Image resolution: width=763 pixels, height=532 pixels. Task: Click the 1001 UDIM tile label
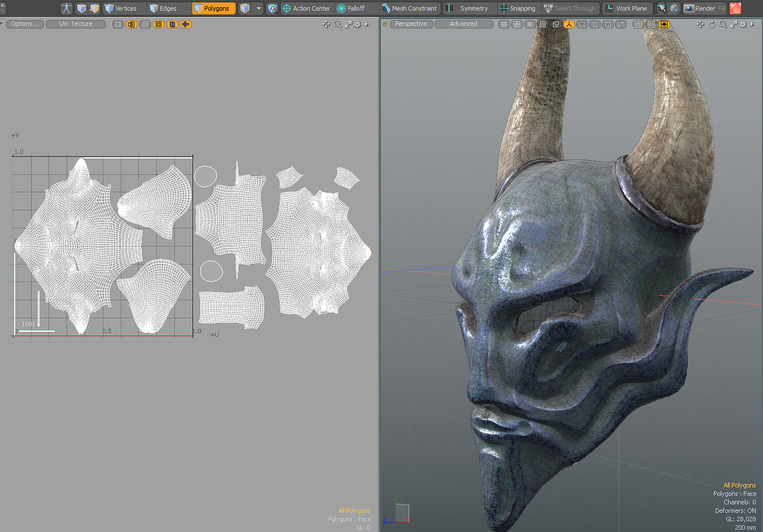[x=29, y=324]
